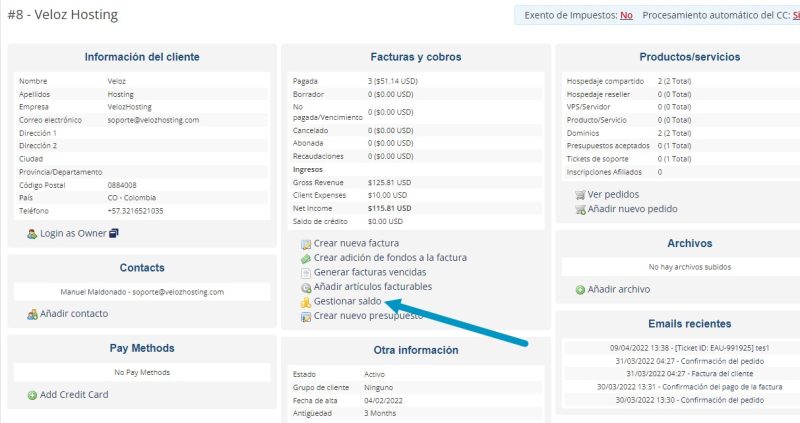The height and width of the screenshot is (423, 800).
Task: Open Confirmación del pago de la factura email
Action: [690, 387]
